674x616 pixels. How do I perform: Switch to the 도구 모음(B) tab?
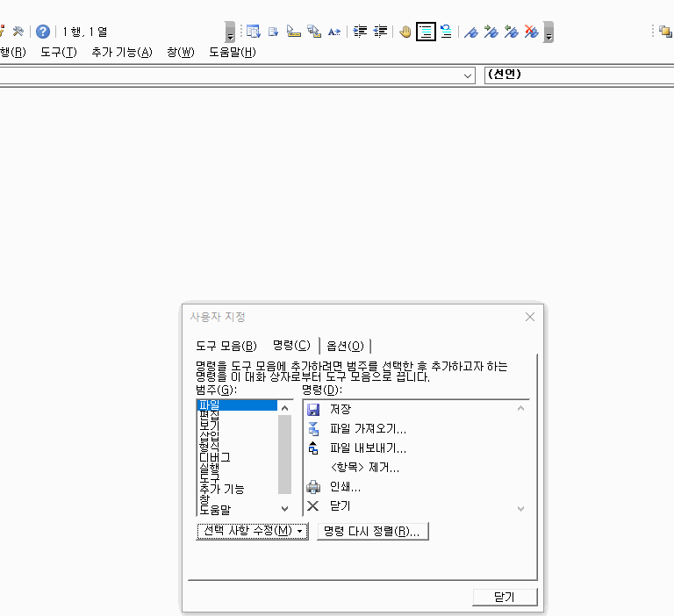[x=226, y=346]
